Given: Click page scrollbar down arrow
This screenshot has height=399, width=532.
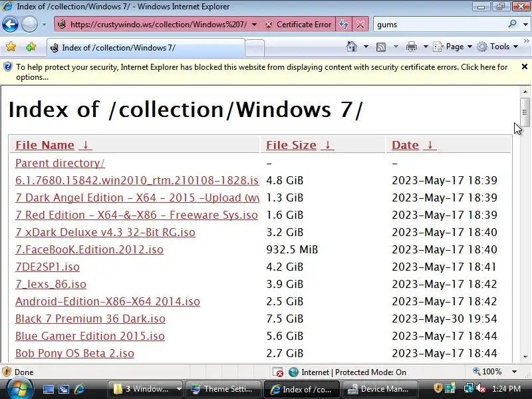Looking at the screenshot, I should 525,357.
